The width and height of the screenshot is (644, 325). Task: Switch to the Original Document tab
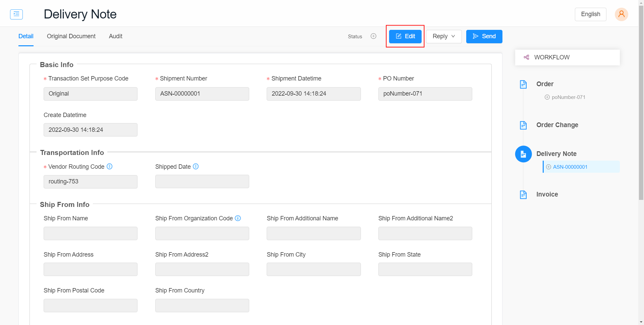point(71,36)
